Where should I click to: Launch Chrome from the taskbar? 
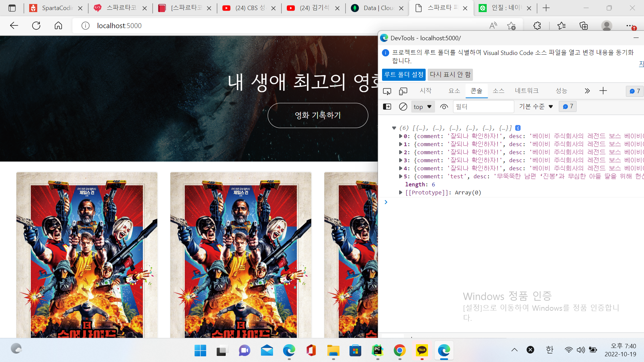(x=399, y=351)
